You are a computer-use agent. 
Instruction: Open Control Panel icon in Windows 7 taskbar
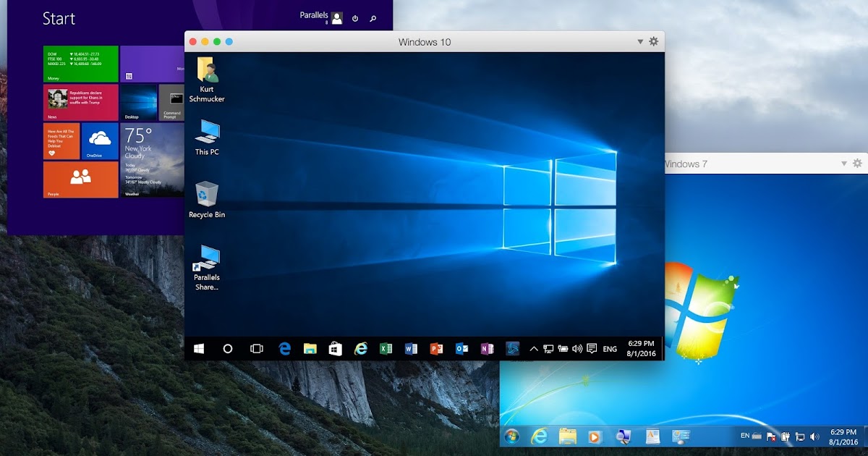coord(681,436)
